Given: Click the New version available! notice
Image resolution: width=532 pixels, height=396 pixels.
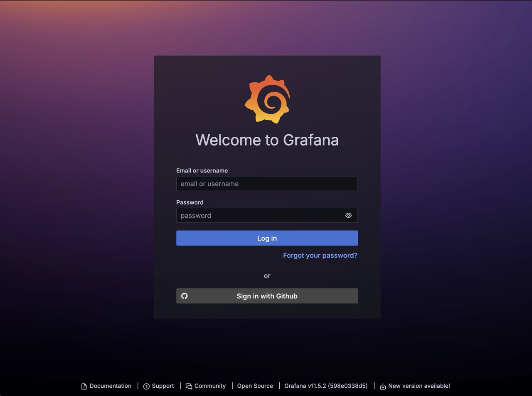Looking at the screenshot, I should click(x=419, y=386).
